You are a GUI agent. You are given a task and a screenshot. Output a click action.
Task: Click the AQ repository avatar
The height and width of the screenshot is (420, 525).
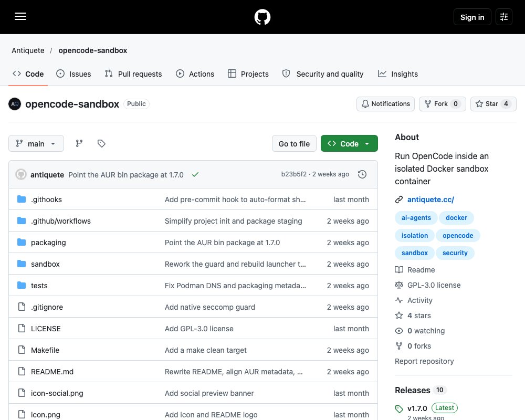(x=15, y=104)
